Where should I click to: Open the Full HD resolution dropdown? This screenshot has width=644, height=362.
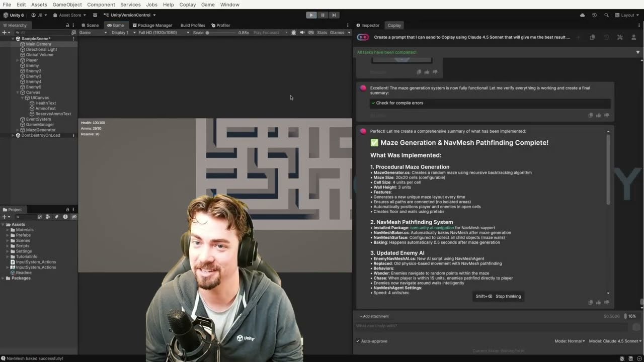(164, 33)
